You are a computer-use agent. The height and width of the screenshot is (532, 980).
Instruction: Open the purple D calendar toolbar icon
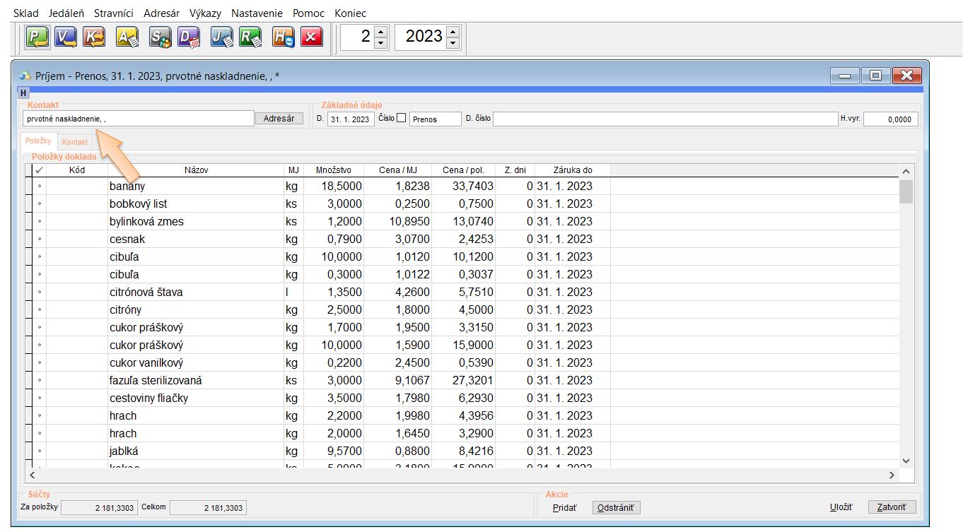tap(189, 37)
